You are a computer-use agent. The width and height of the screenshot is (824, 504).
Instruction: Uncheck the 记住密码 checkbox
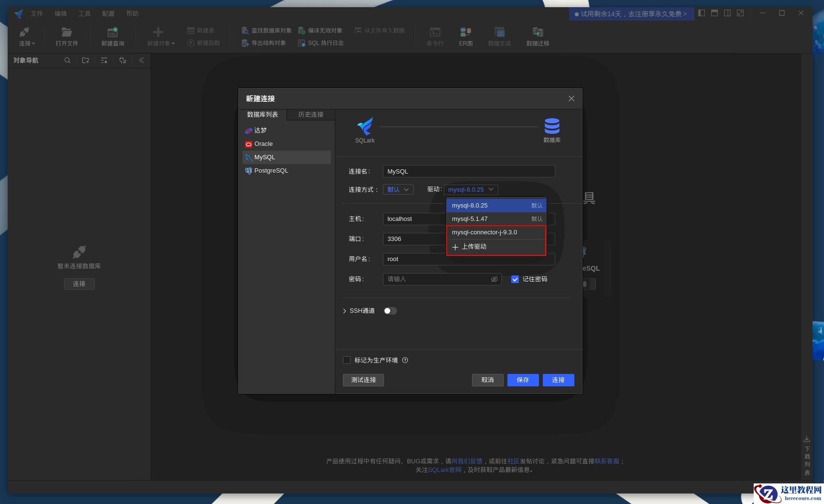[515, 279]
